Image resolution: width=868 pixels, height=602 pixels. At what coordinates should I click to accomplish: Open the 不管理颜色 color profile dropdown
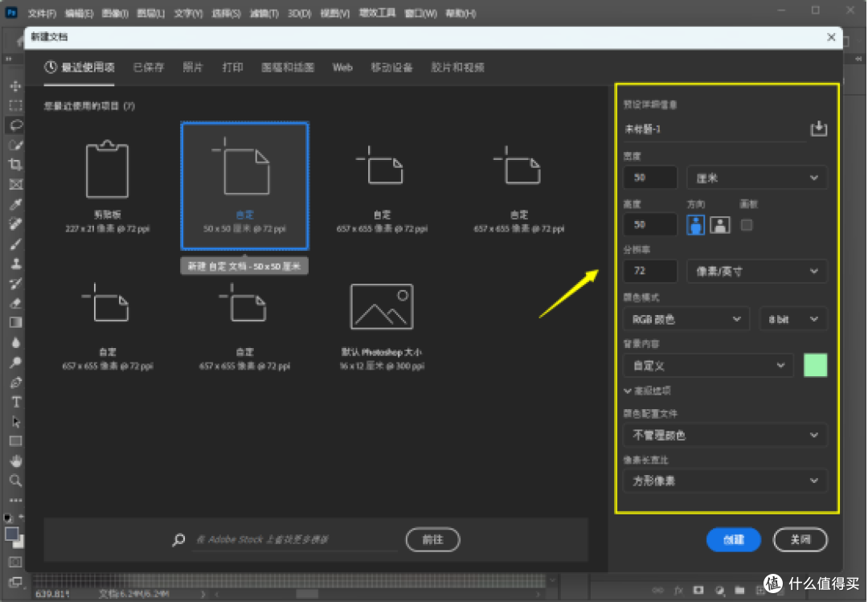click(x=725, y=436)
